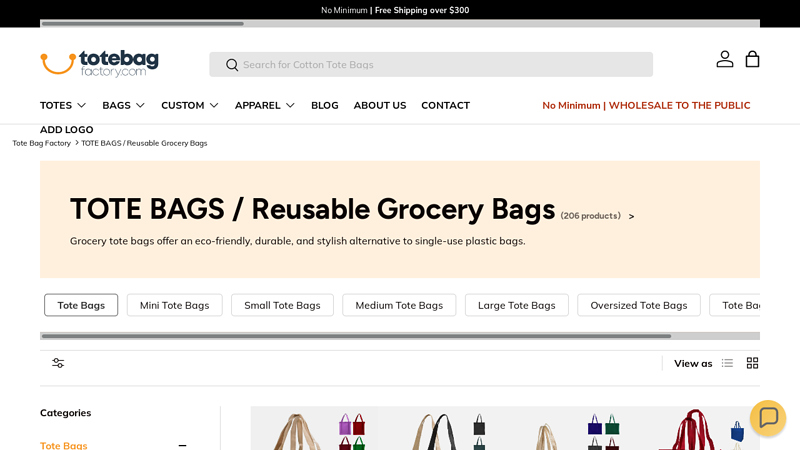Expand the BAGS menu
Image resolution: width=800 pixels, height=450 pixels.
tap(123, 105)
